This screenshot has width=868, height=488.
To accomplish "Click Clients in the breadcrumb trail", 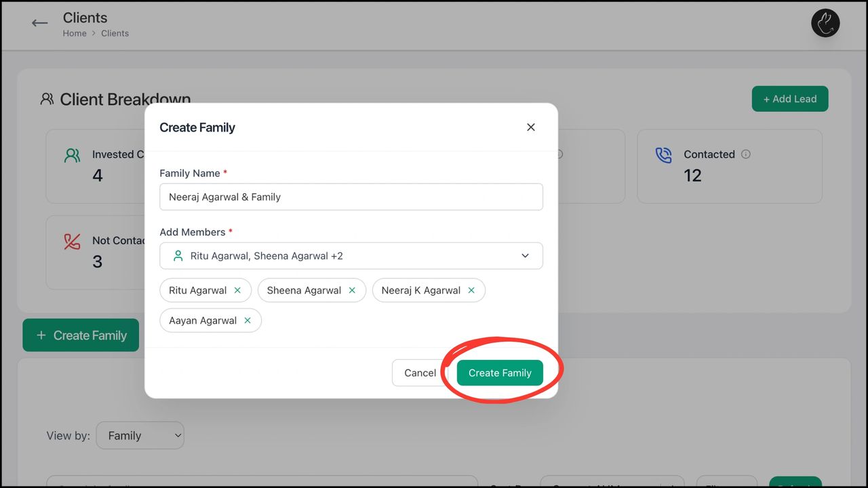I will [115, 33].
